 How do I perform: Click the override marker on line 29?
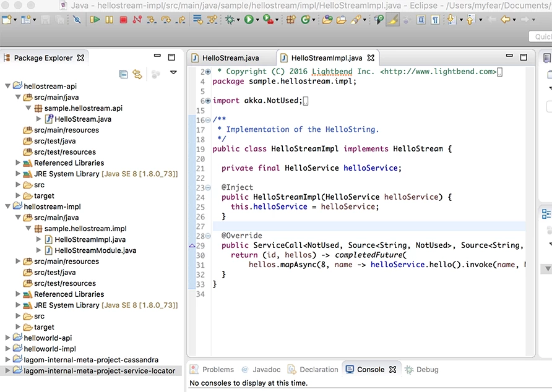[192, 245]
